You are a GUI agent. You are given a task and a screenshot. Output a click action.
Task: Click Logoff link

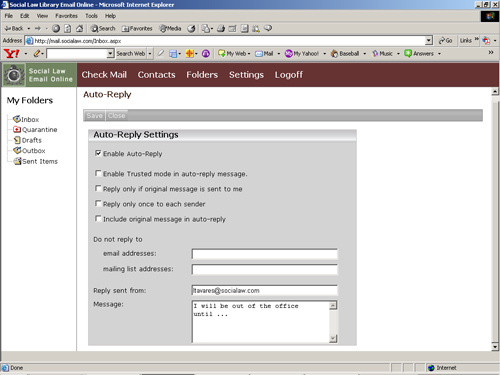289,75
